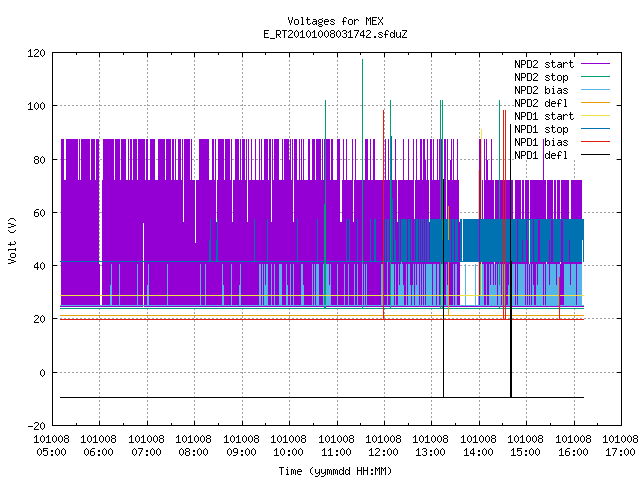
Task: Click the 'Time (yymmdd HH:MM)' x-axis label
Action: (x=335, y=471)
